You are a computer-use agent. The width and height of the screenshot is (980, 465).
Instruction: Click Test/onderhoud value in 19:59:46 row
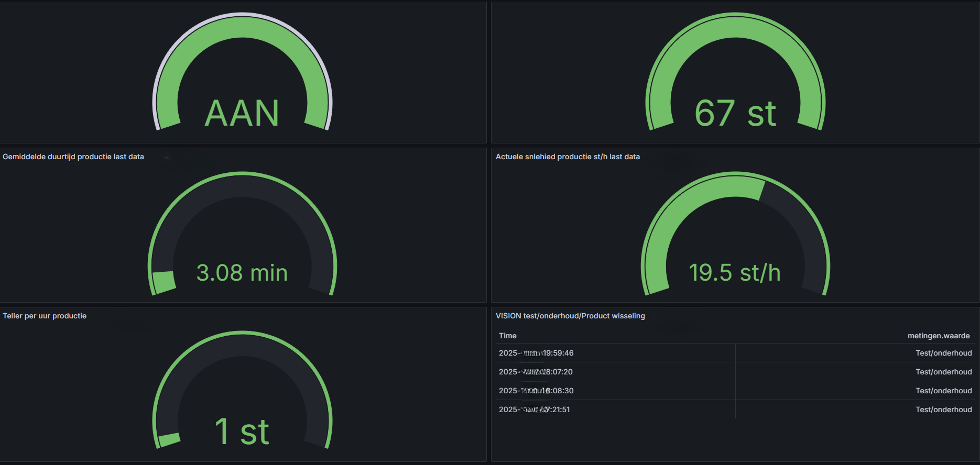944,353
